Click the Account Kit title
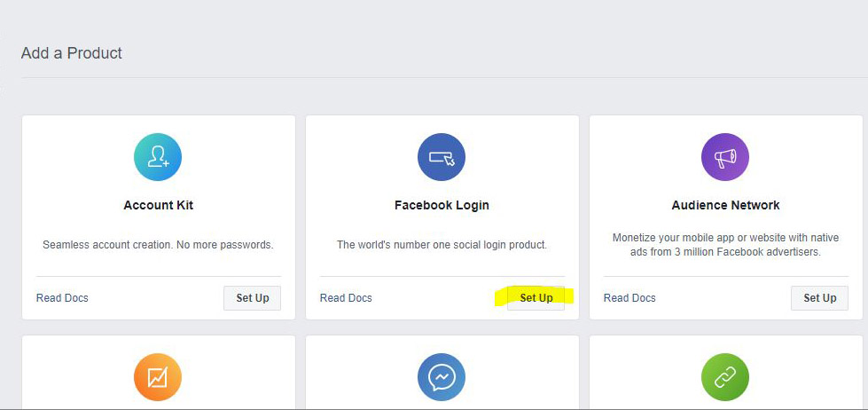This screenshot has height=410, width=868. (x=159, y=205)
